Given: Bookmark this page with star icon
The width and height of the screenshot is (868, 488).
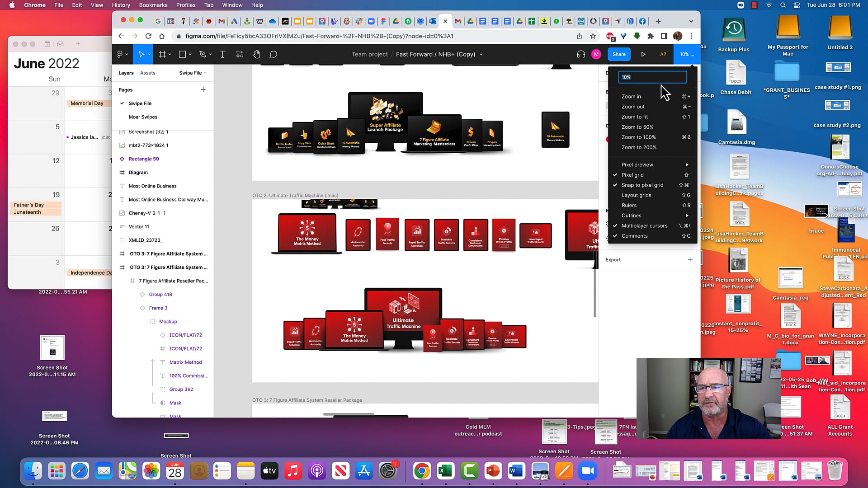Looking at the screenshot, I should point(593,36).
